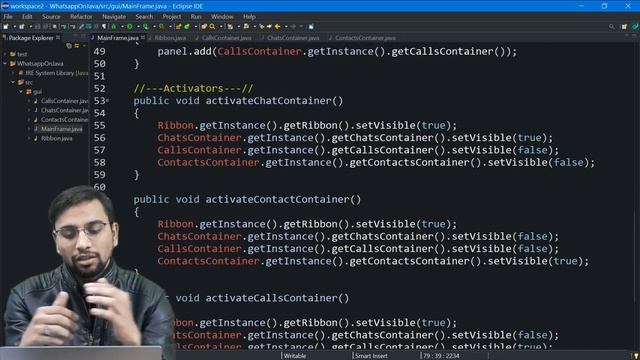Screen dimensions: 640x360
Task: Click the yellow Back navigation arrow
Action: [x=278, y=27]
